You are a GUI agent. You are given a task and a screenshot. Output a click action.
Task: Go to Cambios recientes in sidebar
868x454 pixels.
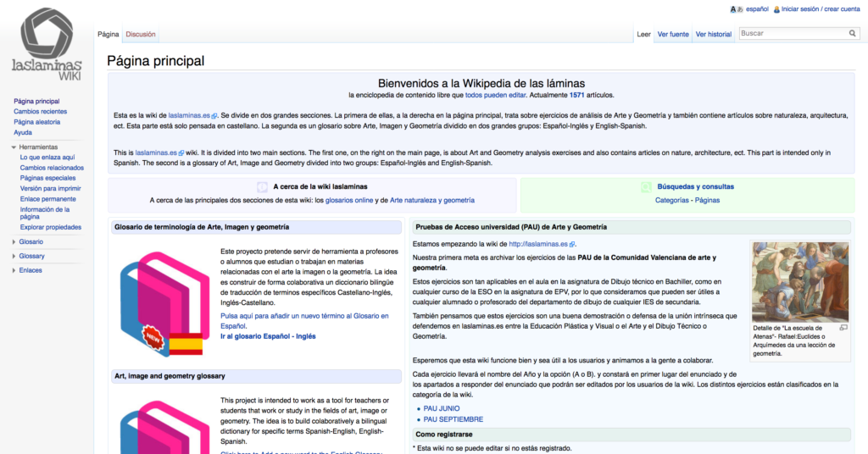(x=40, y=112)
